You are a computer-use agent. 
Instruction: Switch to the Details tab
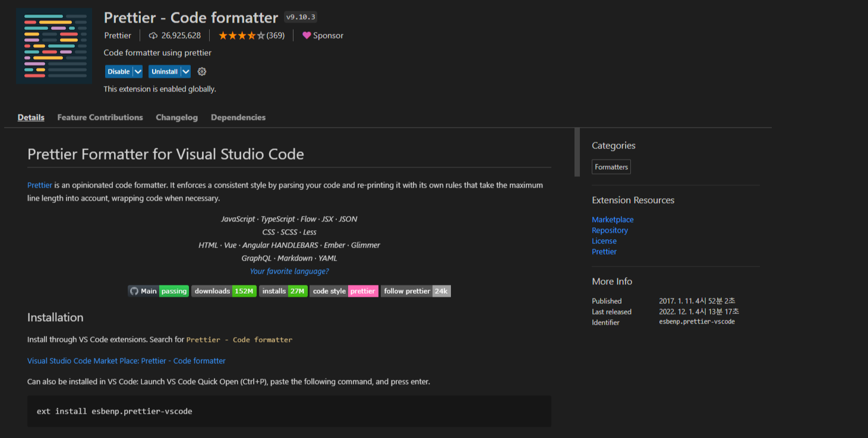coord(31,118)
